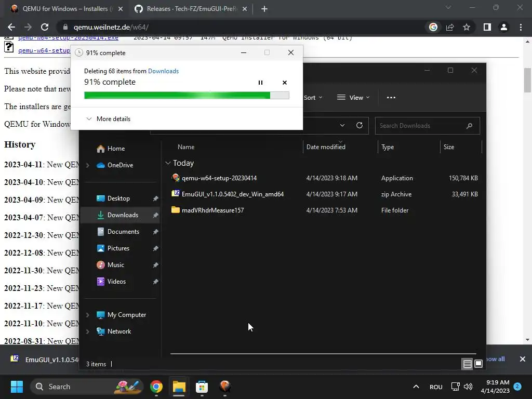Image resolution: width=532 pixels, height=399 pixels.
Task: Expand the Network tree node
Action: click(87, 331)
